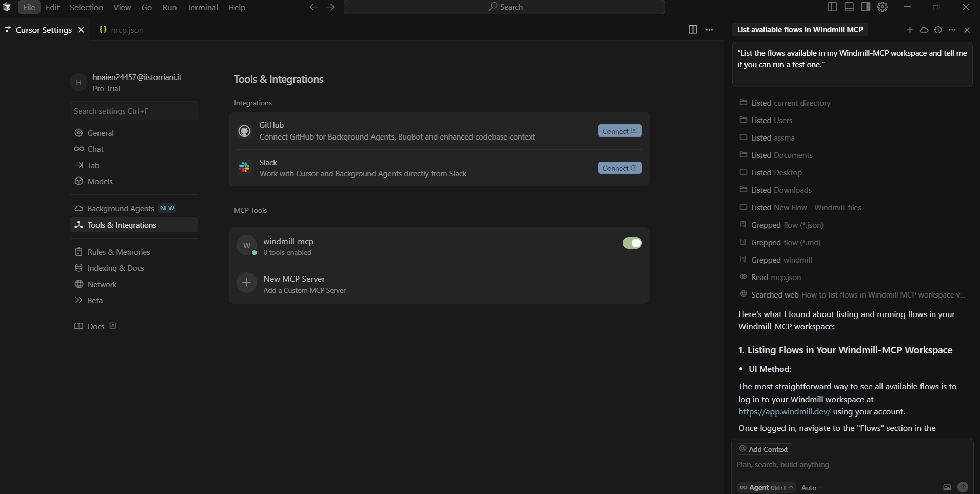Open Chat settings

coord(134,149)
